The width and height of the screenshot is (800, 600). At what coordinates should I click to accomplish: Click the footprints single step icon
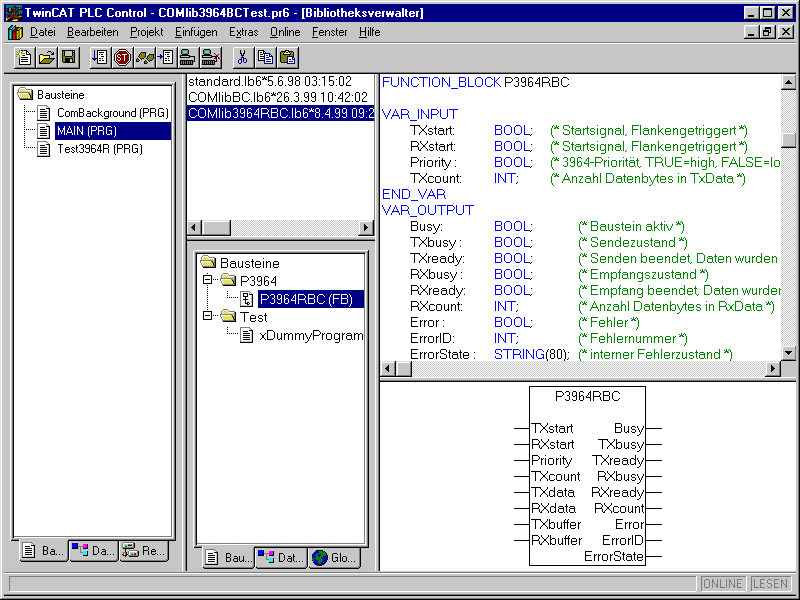coord(144,57)
